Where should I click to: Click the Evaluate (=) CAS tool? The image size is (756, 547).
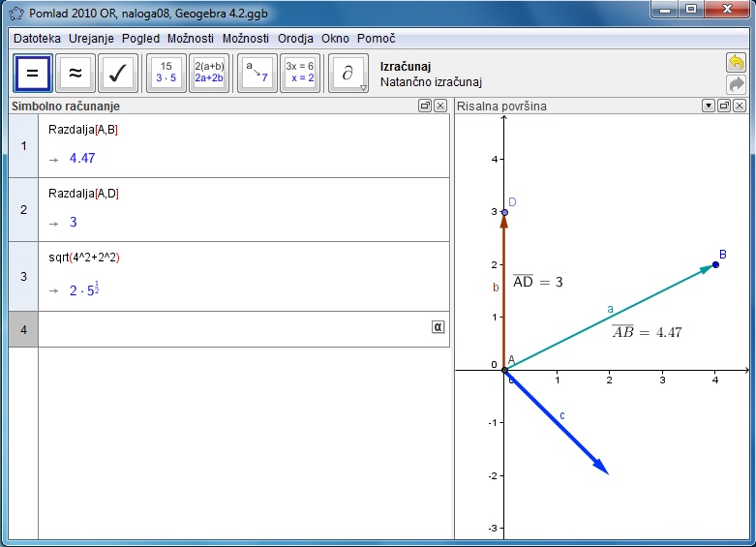coord(32,74)
